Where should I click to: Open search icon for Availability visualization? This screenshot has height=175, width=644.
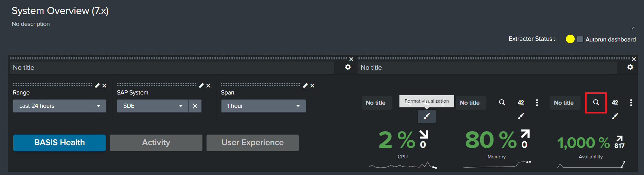596,102
